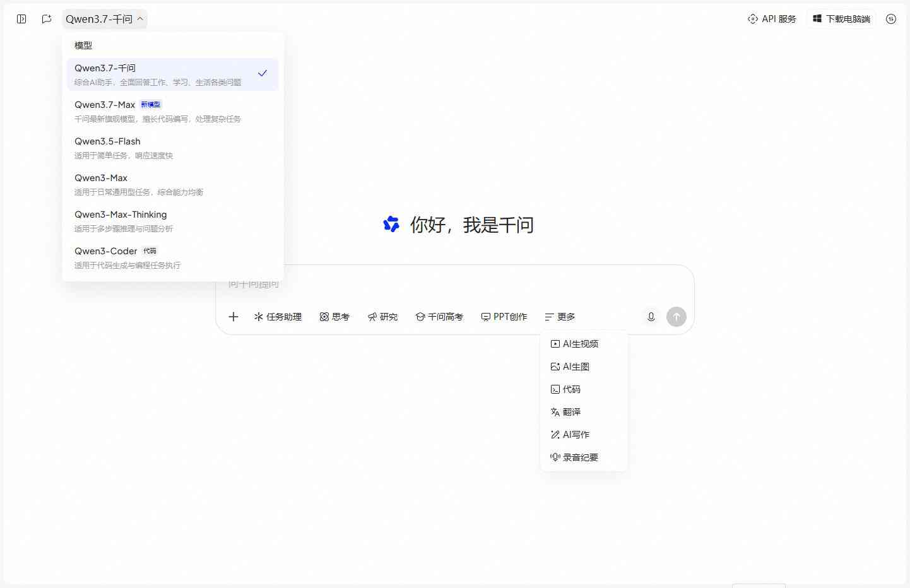Select PPT创作 tool
910x588 pixels.
[x=504, y=317]
